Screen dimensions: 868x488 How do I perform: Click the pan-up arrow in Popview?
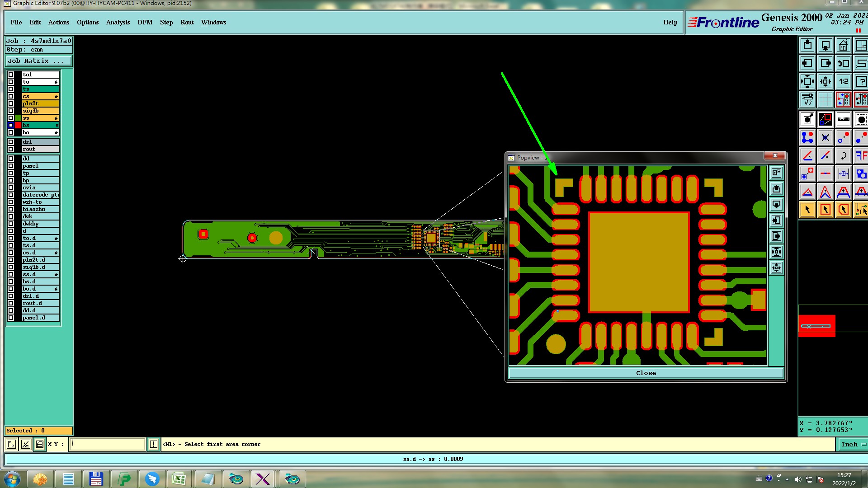pos(776,189)
